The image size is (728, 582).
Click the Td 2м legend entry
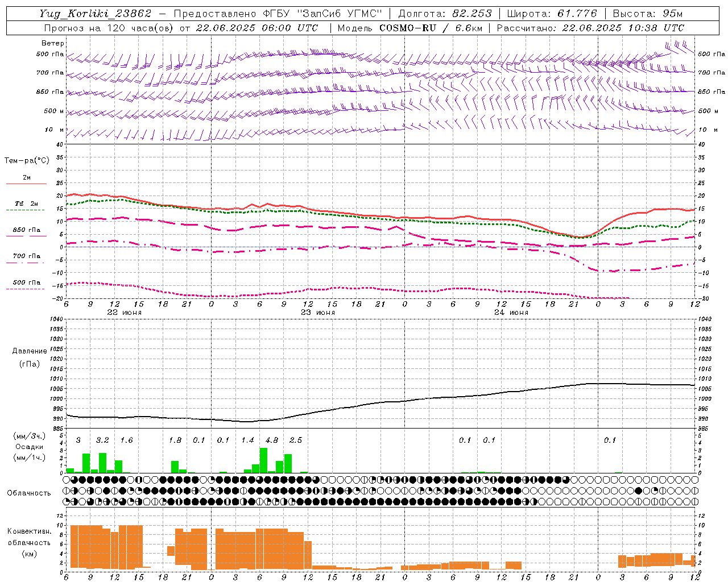click(x=27, y=203)
